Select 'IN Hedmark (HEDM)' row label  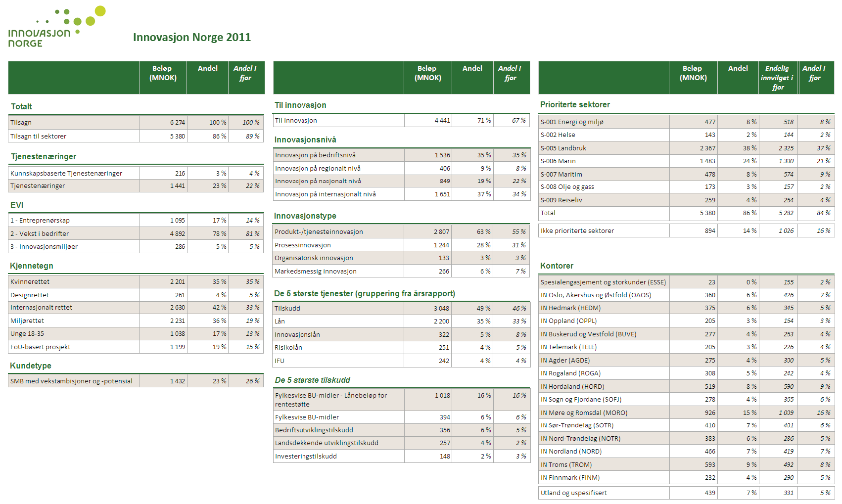(570, 308)
